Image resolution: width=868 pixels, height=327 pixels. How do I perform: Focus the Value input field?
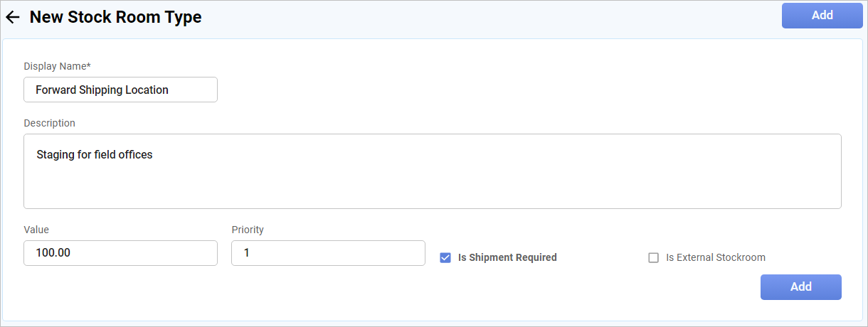pos(120,253)
